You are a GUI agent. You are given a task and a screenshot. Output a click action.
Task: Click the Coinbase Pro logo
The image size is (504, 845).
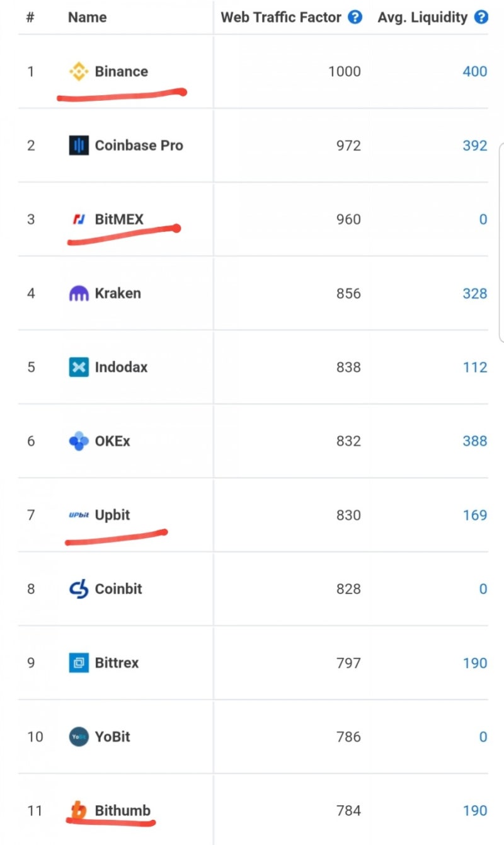tap(78, 146)
